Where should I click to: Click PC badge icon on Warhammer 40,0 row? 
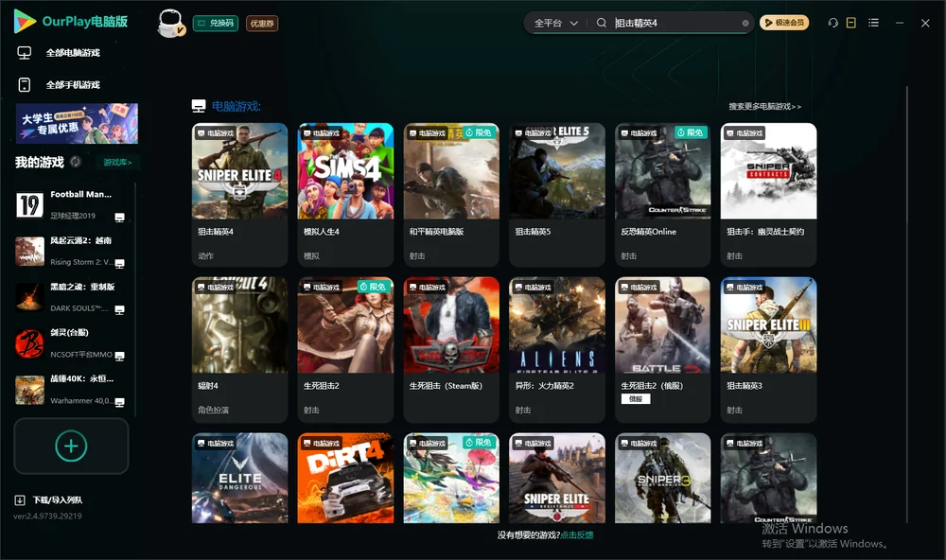click(119, 402)
